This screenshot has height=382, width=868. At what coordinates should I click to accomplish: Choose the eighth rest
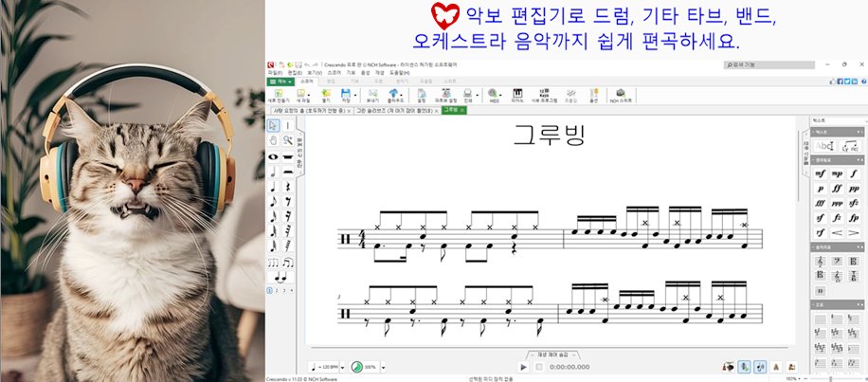[x=288, y=202]
